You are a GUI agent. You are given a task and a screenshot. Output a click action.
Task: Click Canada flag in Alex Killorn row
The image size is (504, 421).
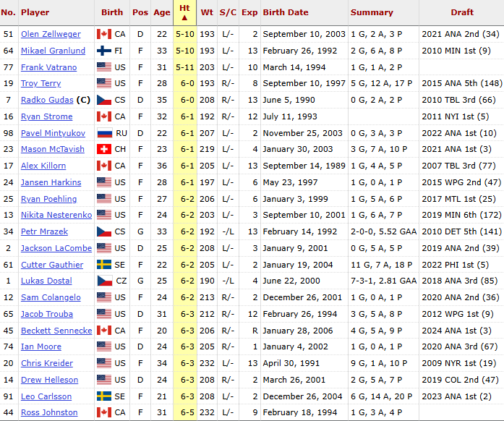[x=104, y=166]
